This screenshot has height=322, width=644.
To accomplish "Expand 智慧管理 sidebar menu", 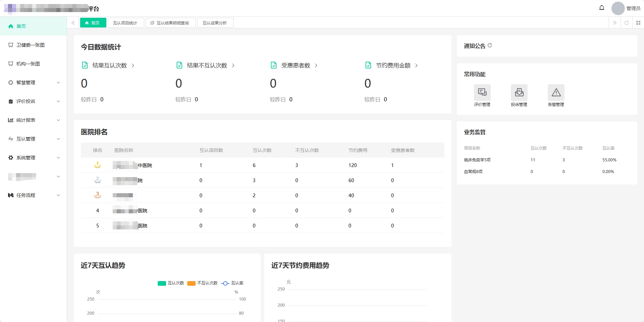I will 34,83.
